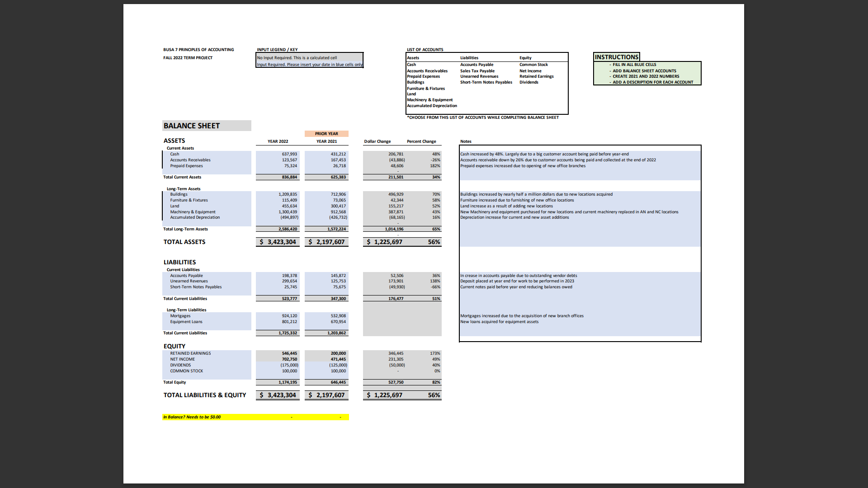Click the yellow In Balance check row
Viewport: 868px width, 488px height.
coord(255,417)
